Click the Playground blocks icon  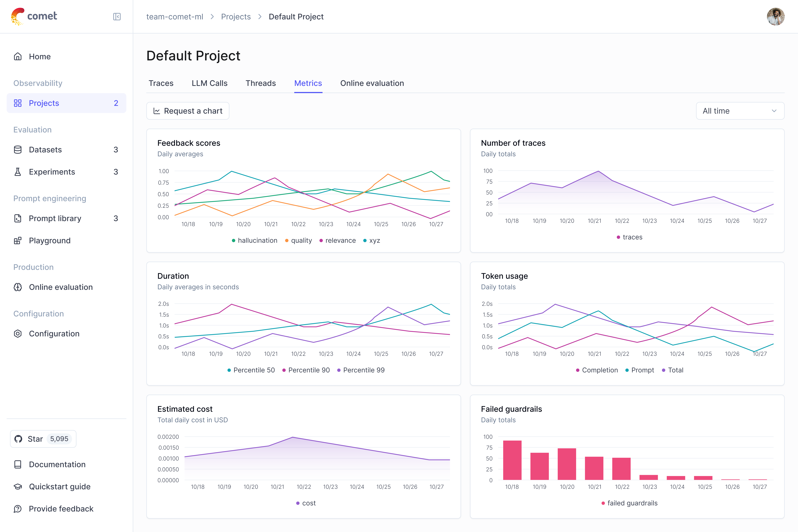click(x=18, y=241)
